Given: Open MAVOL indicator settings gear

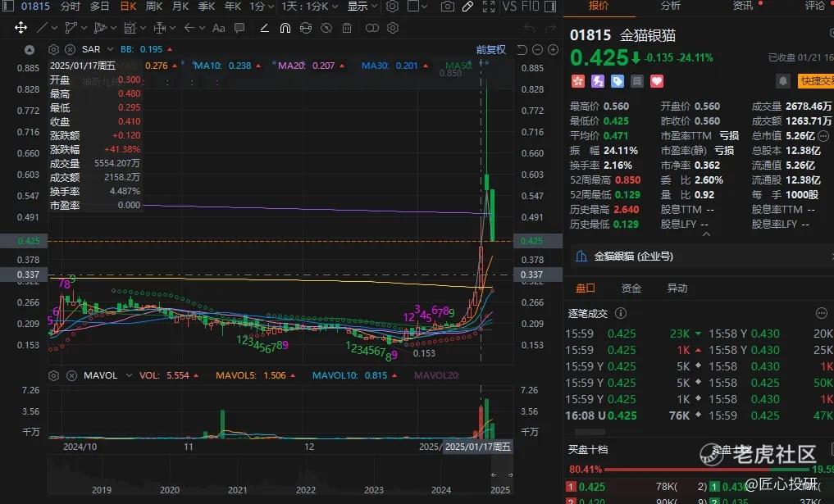Looking at the screenshot, I should 54,375.
